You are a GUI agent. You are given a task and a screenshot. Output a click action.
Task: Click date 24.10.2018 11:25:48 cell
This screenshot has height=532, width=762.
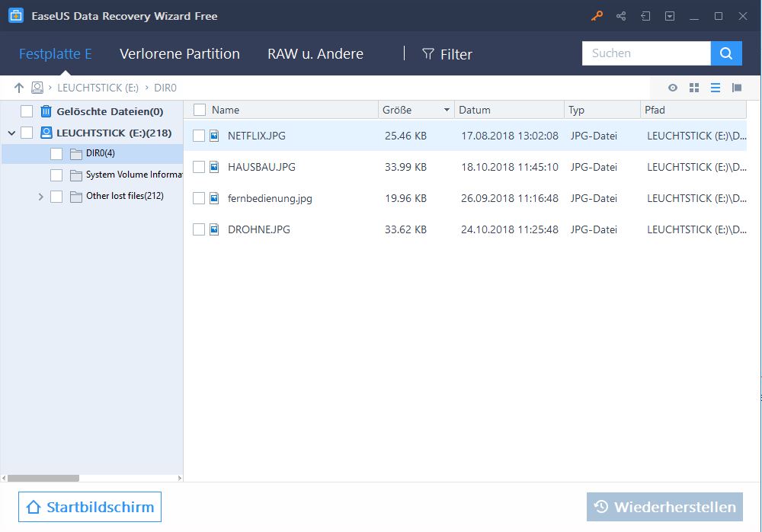pyautogui.click(x=510, y=229)
